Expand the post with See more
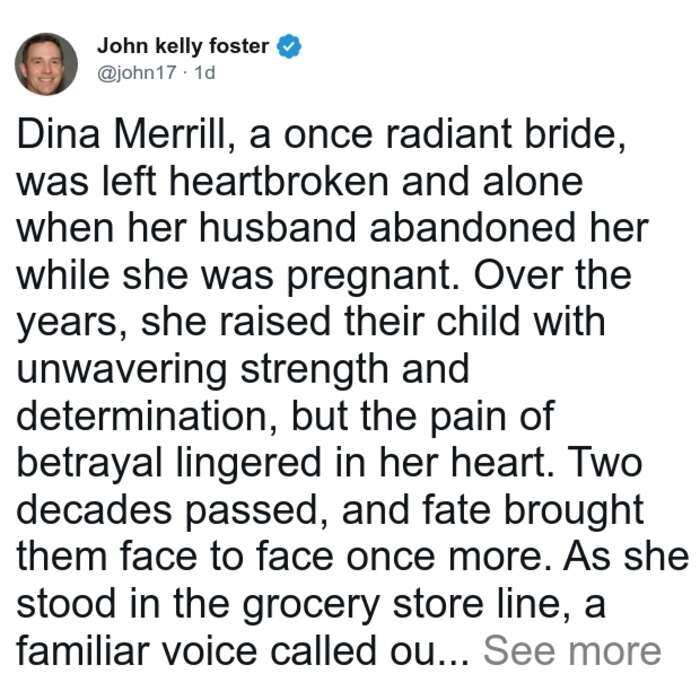 tap(572, 651)
